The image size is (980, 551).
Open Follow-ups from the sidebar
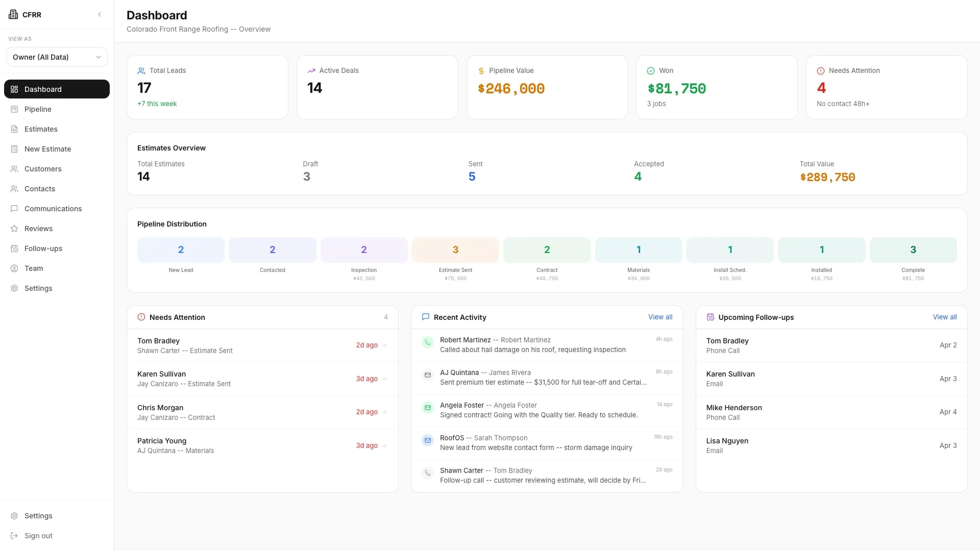coord(42,248)
